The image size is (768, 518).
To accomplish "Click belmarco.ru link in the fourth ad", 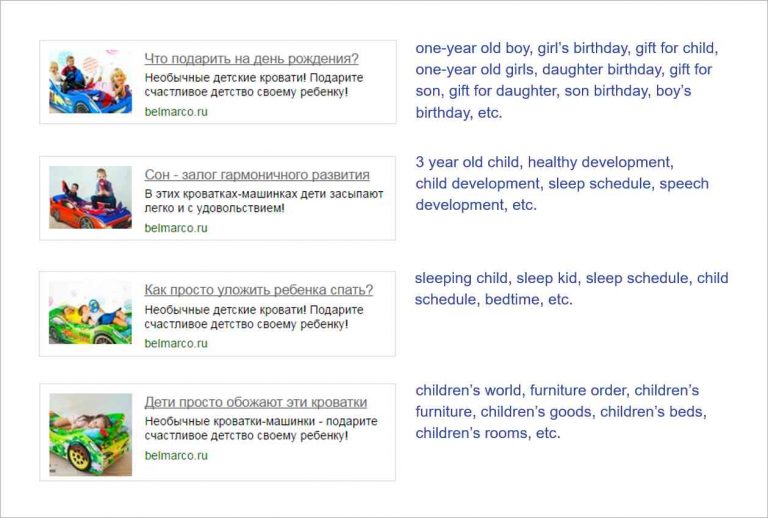I will [176, 456].
